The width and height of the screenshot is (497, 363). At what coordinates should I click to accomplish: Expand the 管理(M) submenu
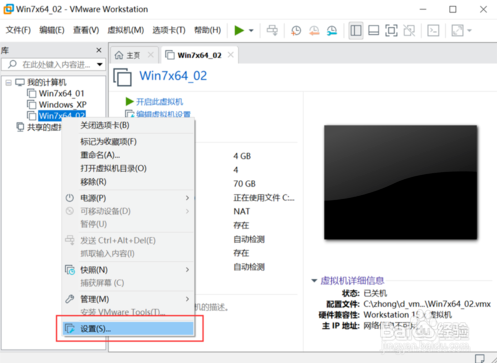pyautogui.click(x=128, y=299)
